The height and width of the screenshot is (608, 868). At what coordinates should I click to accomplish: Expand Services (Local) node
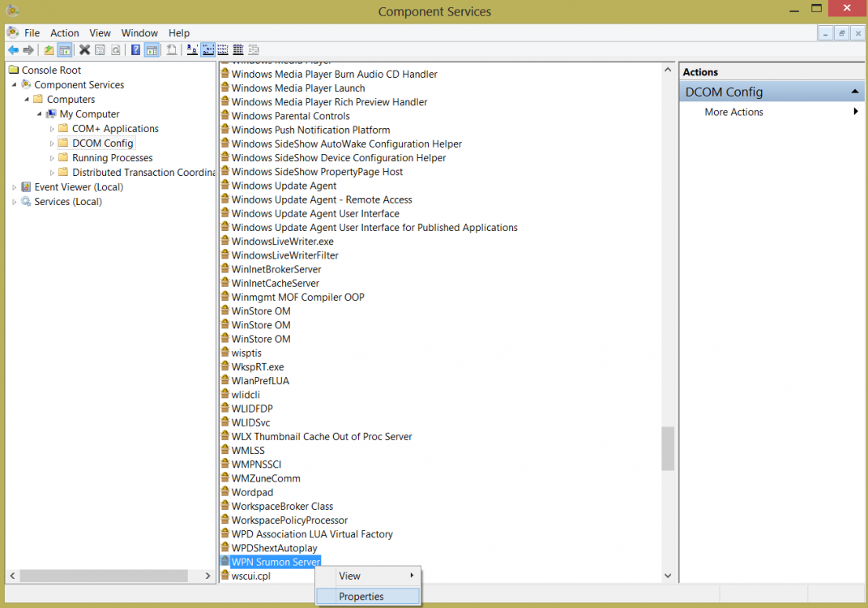(x=15, y=202)
